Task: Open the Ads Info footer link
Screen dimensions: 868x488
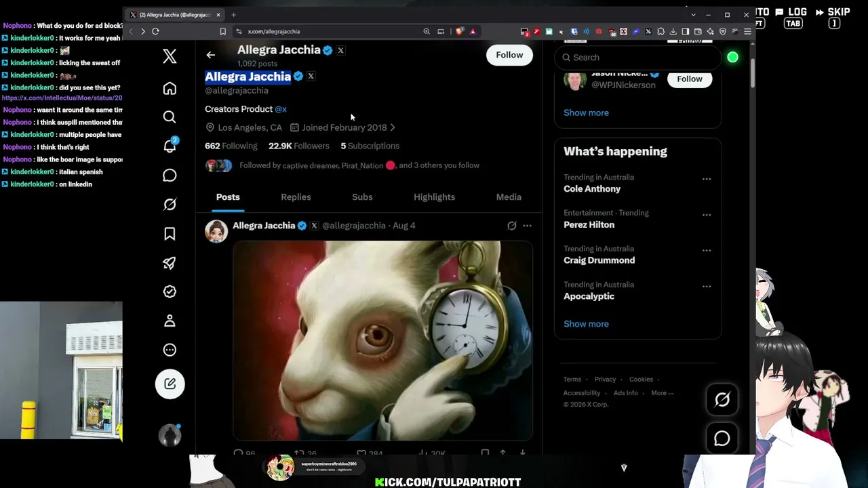Action: (x=626, y=393)
